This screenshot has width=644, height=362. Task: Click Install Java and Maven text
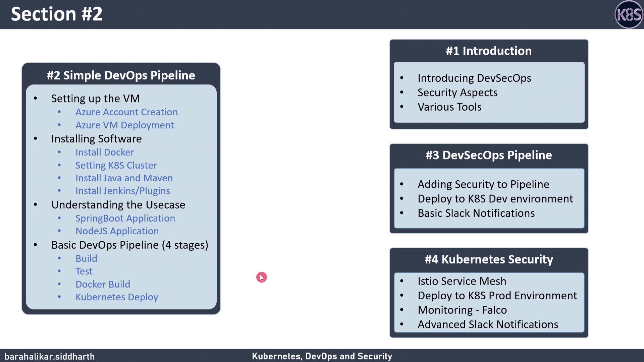point(124,178)
